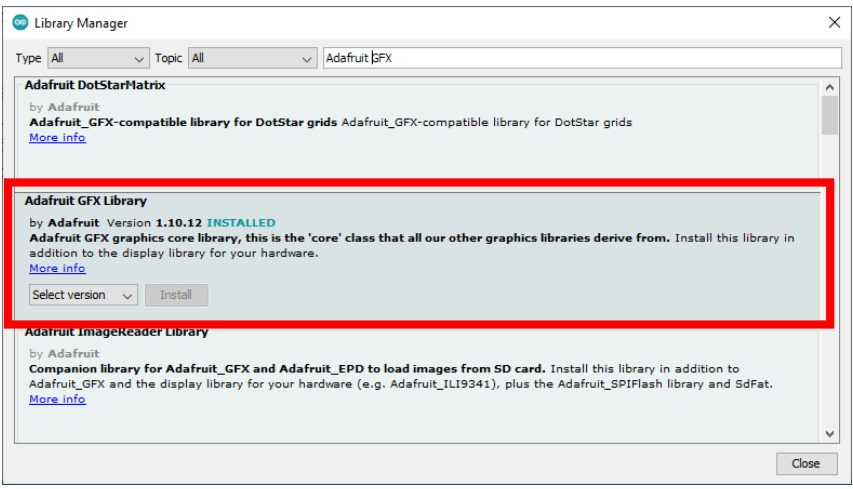Open More info link for Adafruit GFX Library

coord(57,268)
